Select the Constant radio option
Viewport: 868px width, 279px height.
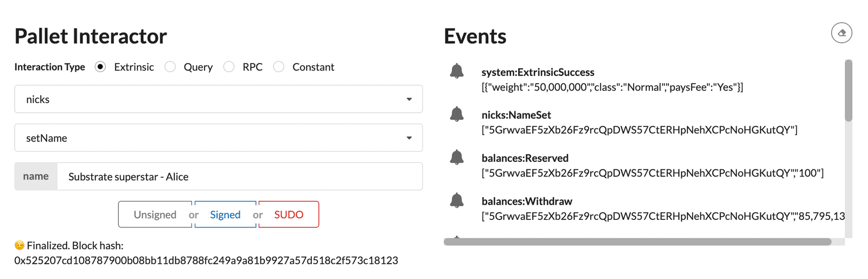click(279, 67)
